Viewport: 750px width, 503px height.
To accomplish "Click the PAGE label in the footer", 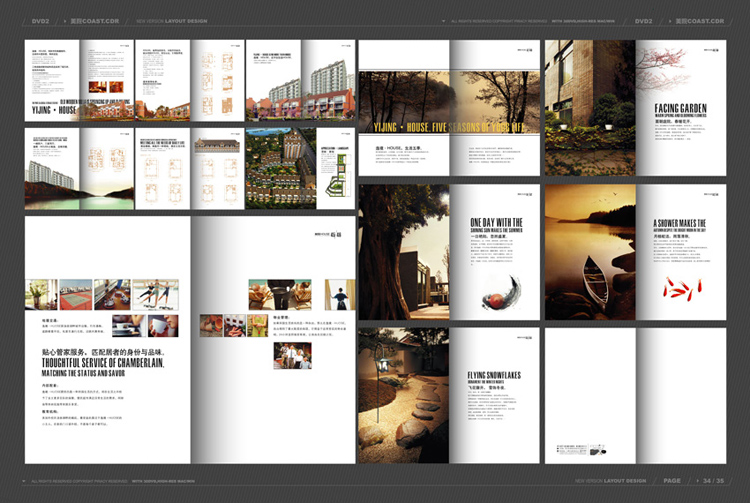I will (x=672, y=481).
